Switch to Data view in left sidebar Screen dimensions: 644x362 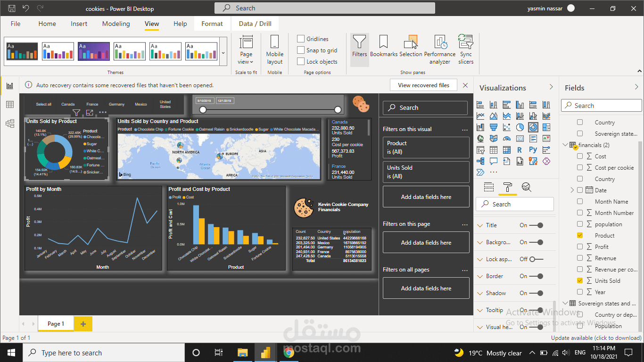pos(9,105)
